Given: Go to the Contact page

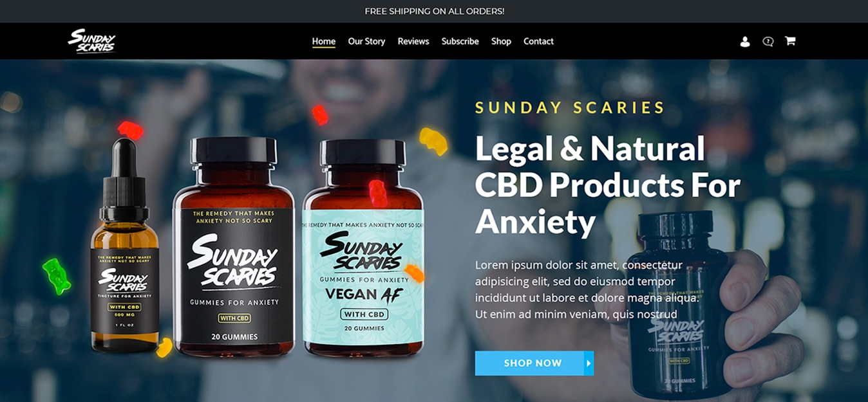Looking at the screenshot, I should [x=538, y=41].
